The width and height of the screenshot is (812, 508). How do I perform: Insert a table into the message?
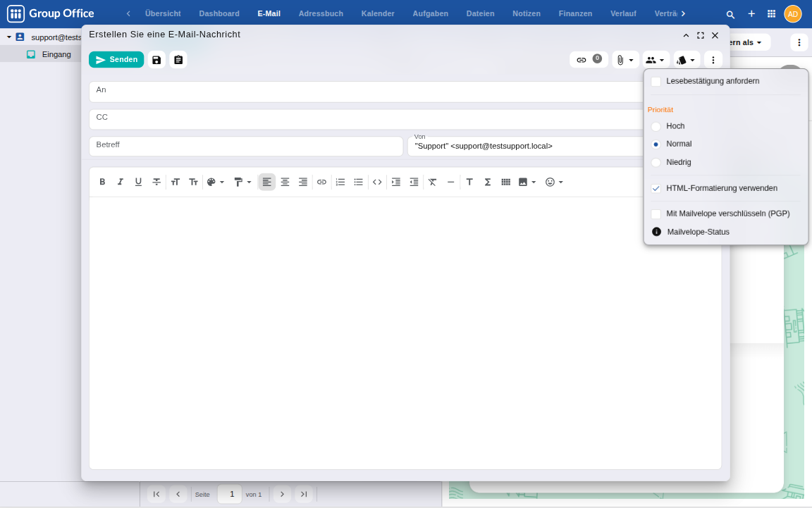tap(506, 182)
